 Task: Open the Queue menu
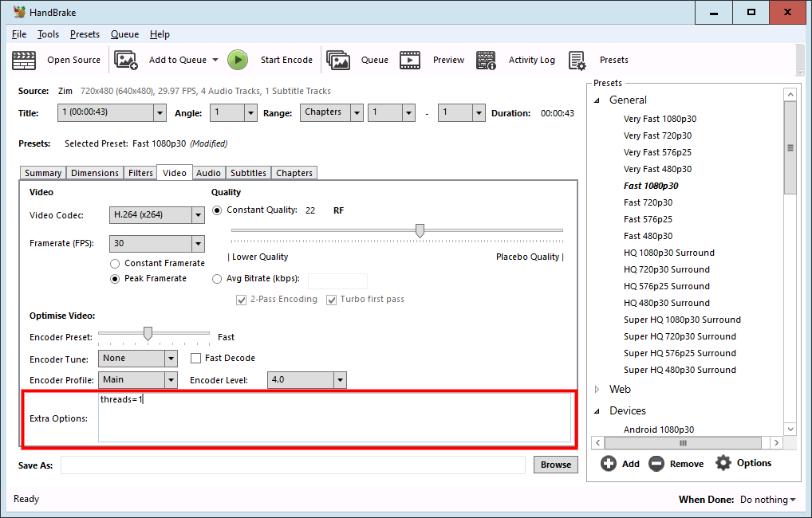(124, 34)
